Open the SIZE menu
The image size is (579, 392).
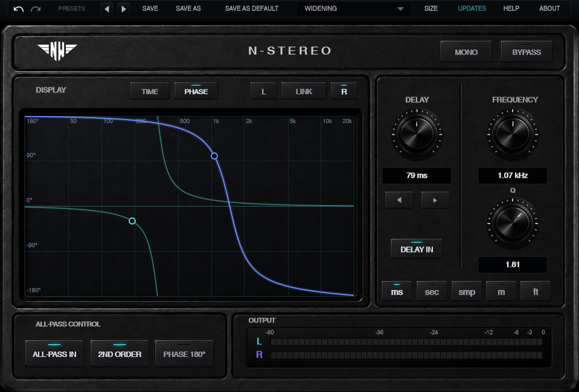tap(431, 8)
